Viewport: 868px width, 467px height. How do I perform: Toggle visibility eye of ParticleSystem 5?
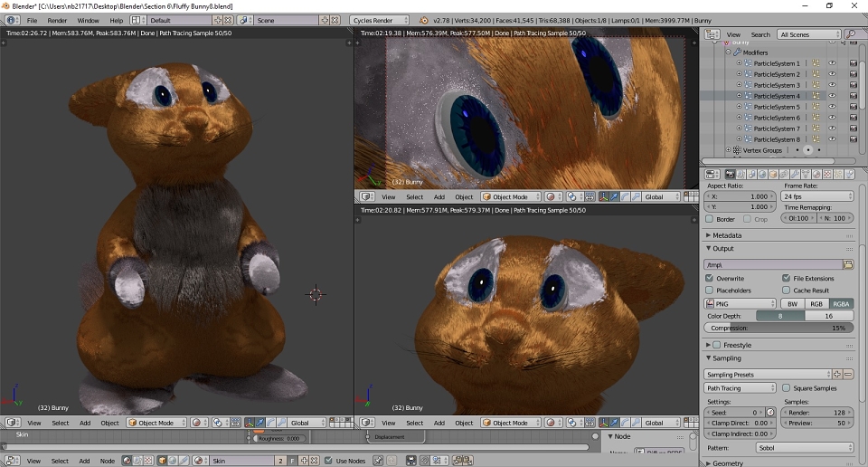tap(832, 107)
